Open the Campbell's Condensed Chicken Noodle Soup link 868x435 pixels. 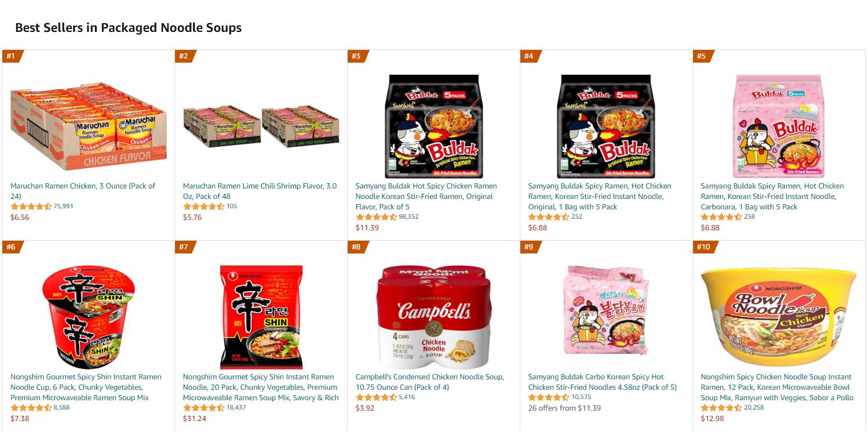(x=429, y=382)
